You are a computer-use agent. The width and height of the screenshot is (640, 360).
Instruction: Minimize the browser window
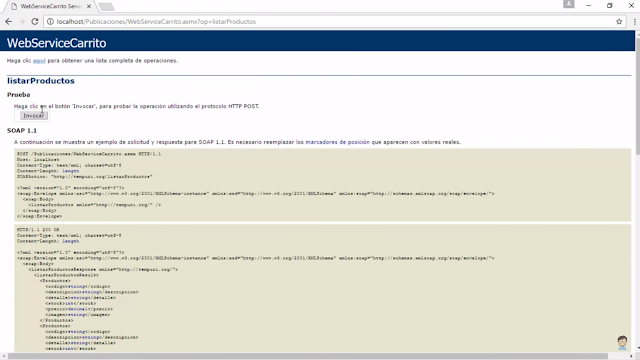tap(588, 6)
